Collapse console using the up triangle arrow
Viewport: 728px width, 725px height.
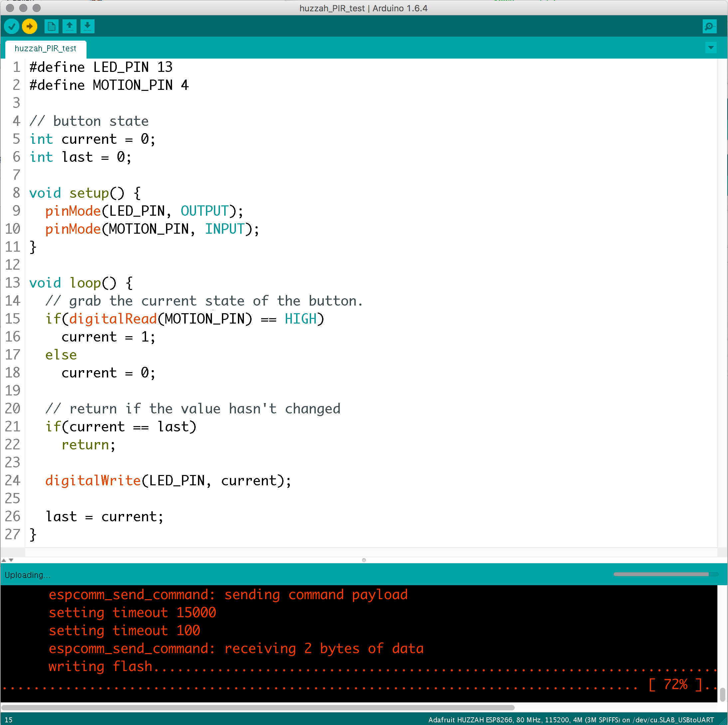[x=4, y=560]
